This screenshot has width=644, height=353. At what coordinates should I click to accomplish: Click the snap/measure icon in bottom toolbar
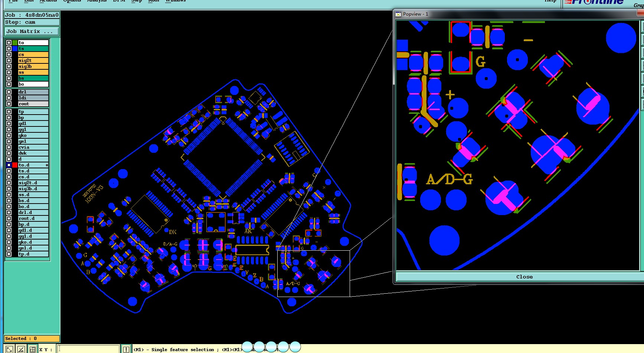coord(21,349)
